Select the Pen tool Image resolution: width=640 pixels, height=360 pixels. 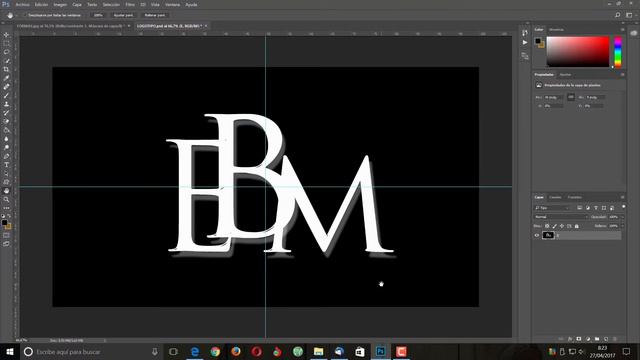click(x=6, y=156)
